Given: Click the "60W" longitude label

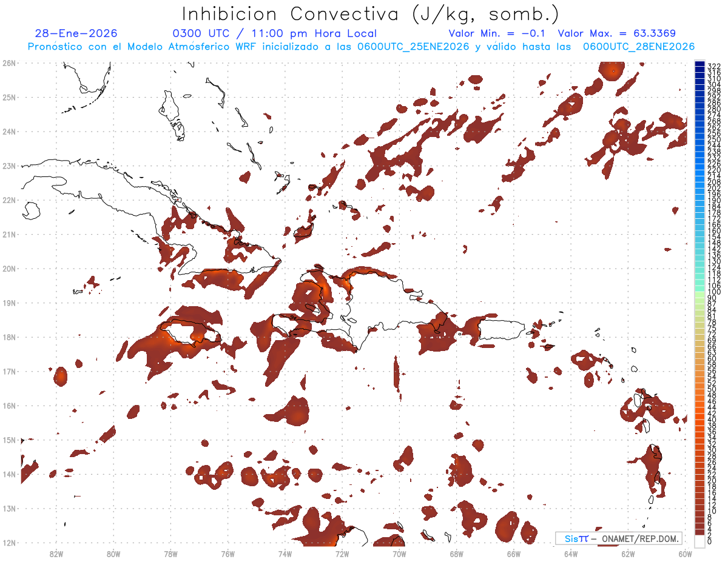Looking at the screenshot, I should pos(686,554).
